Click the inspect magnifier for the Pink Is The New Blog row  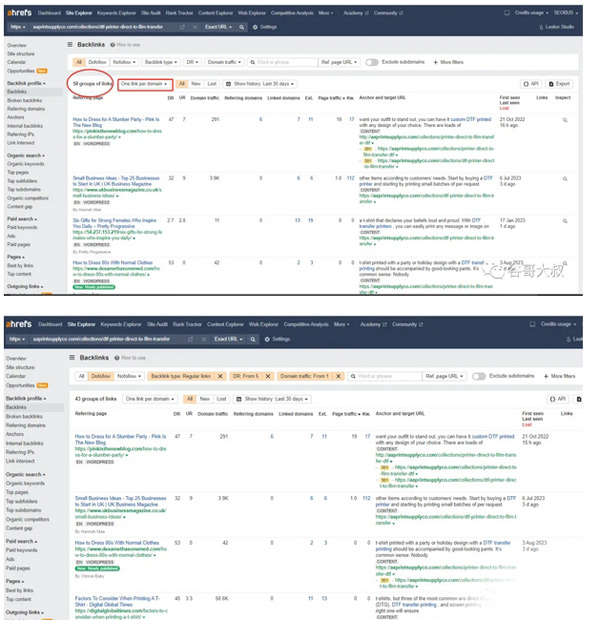point(564,120)
